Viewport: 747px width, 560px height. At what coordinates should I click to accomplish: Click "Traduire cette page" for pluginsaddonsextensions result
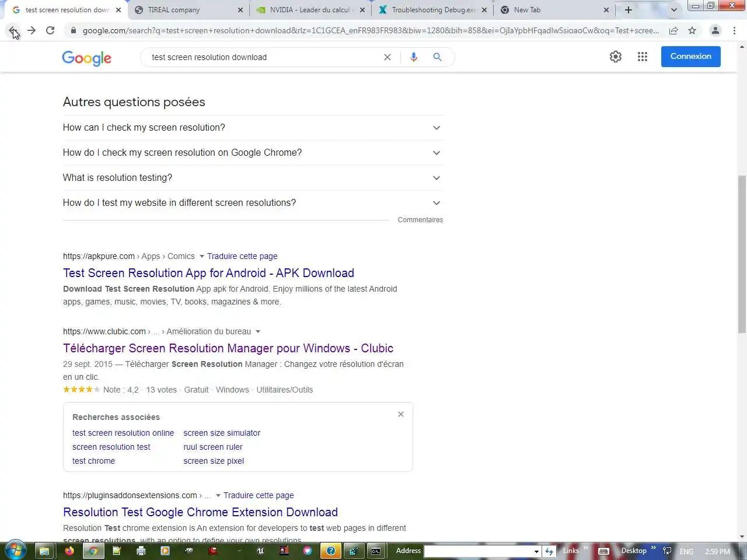[259, 495]
